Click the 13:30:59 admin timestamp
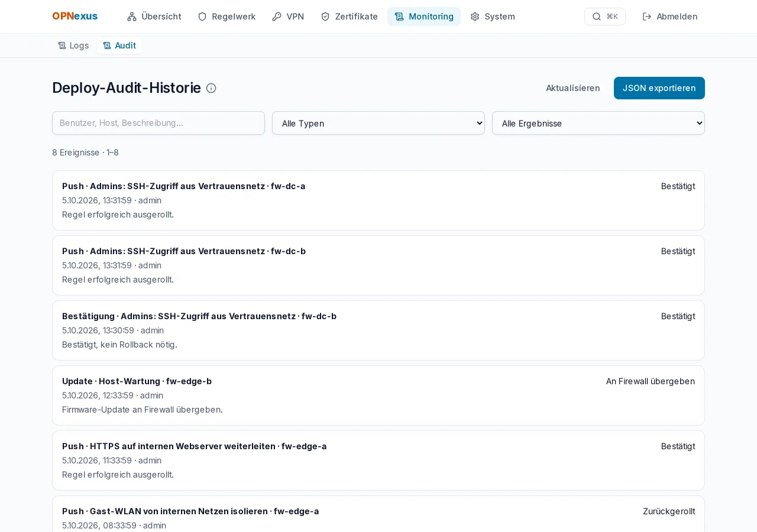 point(113,330)
